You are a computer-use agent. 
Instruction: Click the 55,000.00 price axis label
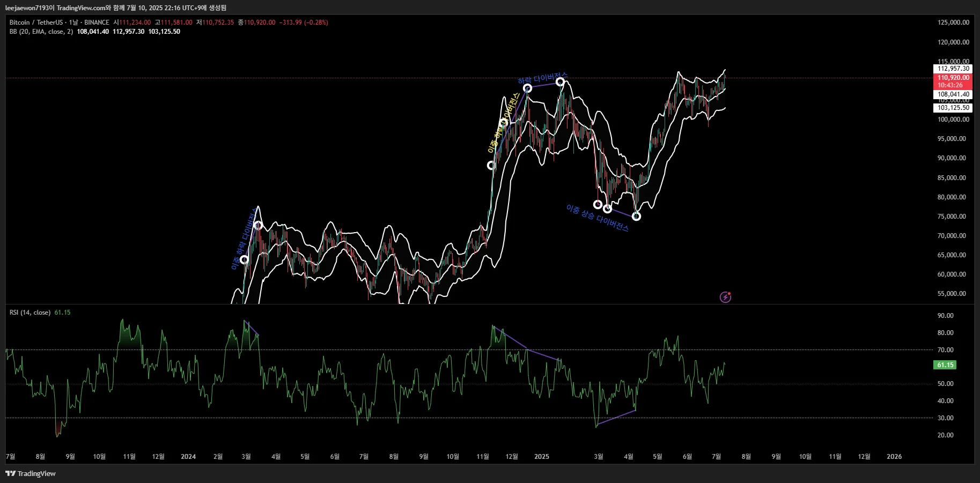[952, 294]
